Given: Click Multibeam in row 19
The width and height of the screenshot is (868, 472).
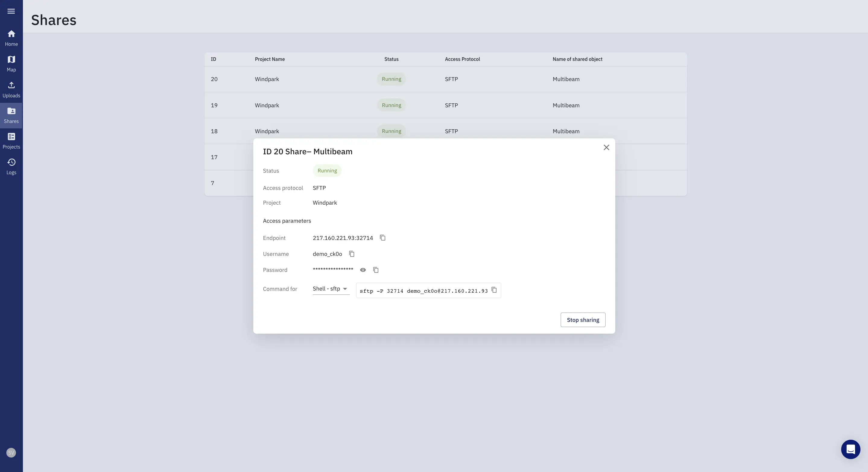Looking at the screenshot, I should coord(566,105).
